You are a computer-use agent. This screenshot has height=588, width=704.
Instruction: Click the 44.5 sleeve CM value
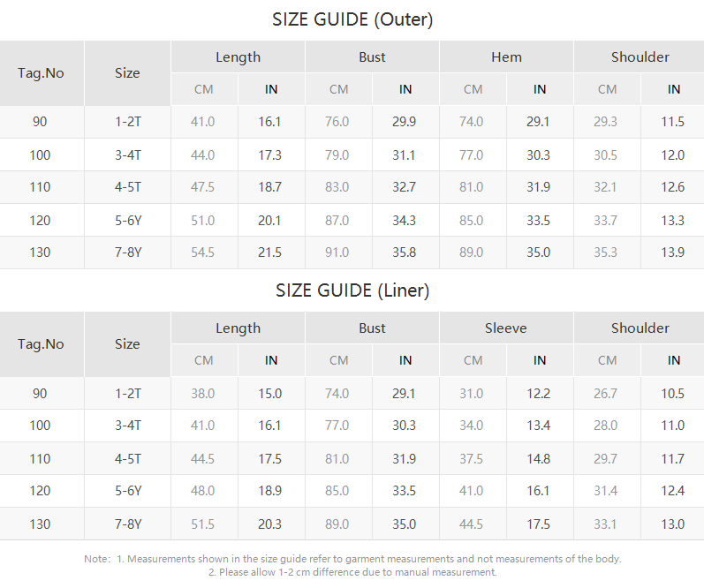click(x=472, y=524)
